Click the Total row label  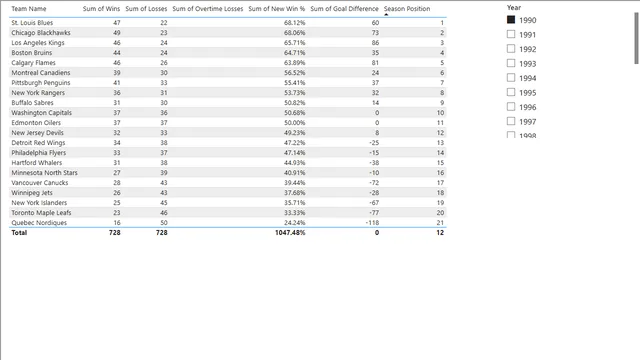19,233
